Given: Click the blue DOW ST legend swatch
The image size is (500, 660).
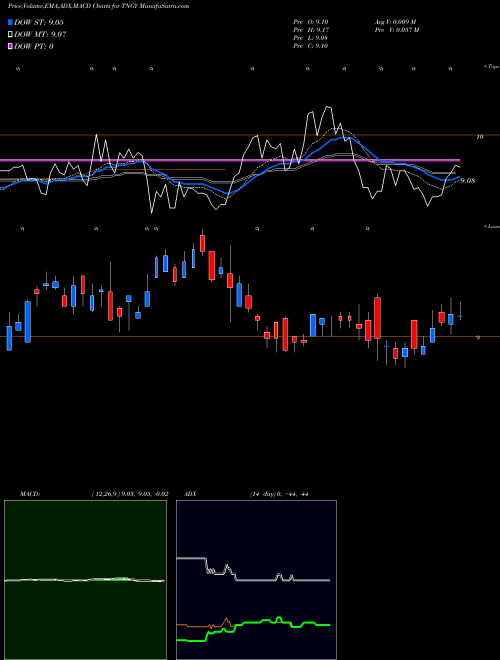Looking at the screenshot, I should pyautogui.click(x=10, y=22).
